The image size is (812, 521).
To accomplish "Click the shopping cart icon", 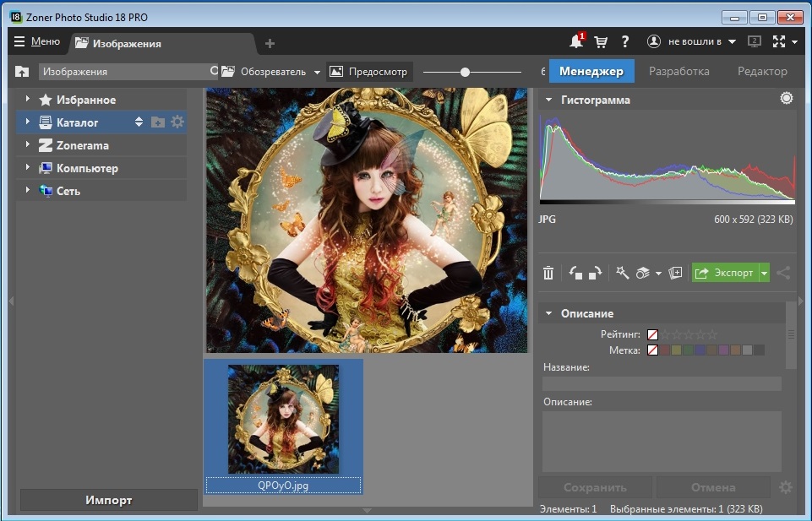I will click(601, 41).
